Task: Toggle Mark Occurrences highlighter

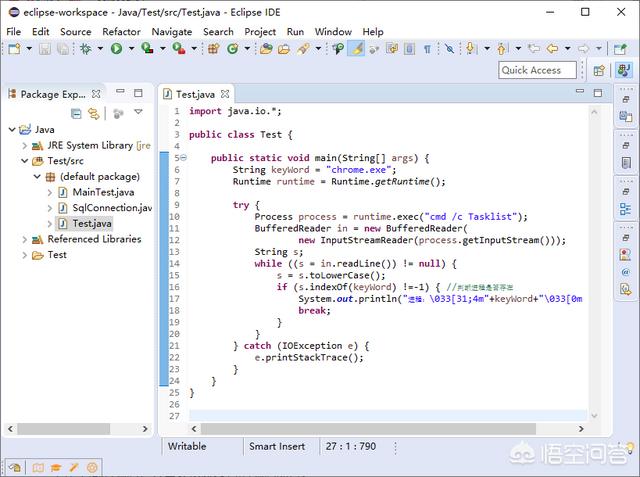Action: (x=357, y=49)
